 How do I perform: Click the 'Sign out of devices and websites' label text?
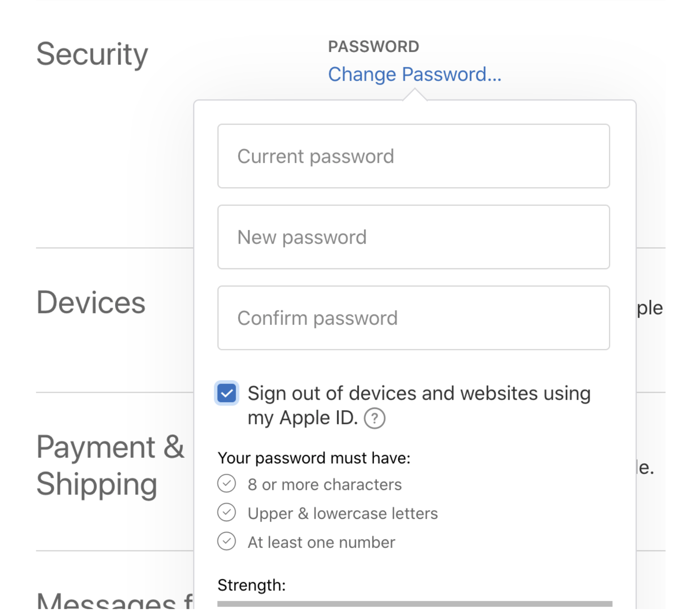tap(419, 393)
